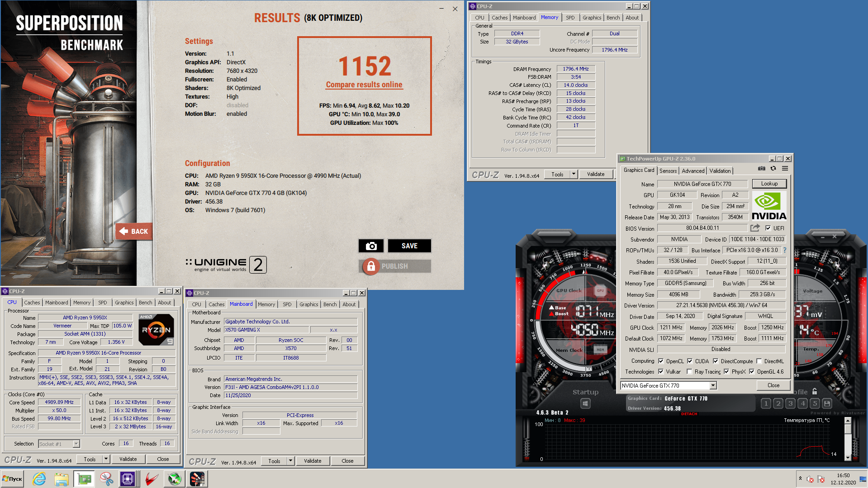Click the Afterburner graph scrollbar down arrow

tap(847, 458)
